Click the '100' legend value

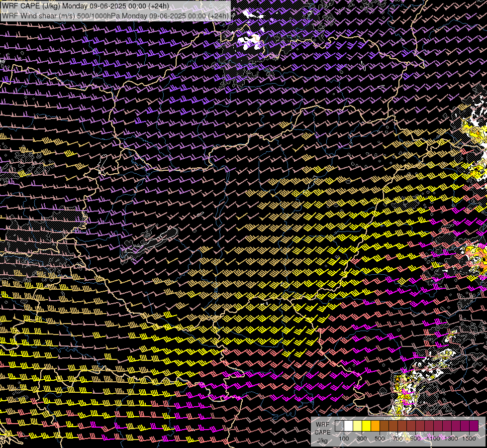click(x=344, y=439)
